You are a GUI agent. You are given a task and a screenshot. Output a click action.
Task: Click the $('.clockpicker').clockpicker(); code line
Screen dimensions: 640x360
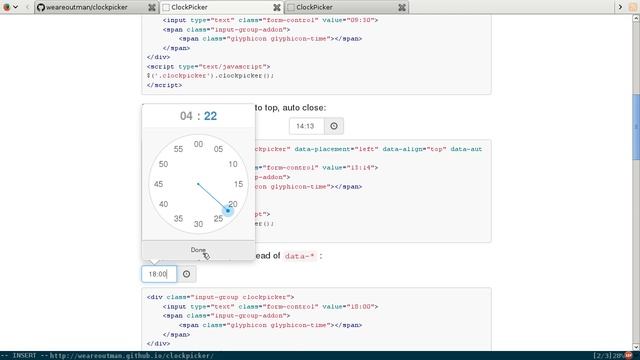[x=211, y=76]
